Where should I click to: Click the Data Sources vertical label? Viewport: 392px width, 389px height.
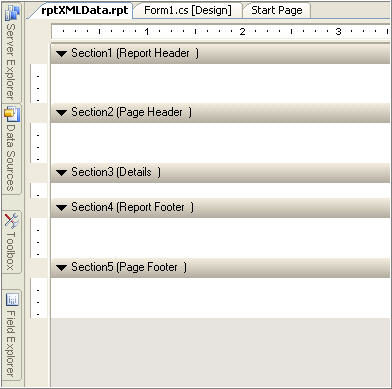pos(11,157)
